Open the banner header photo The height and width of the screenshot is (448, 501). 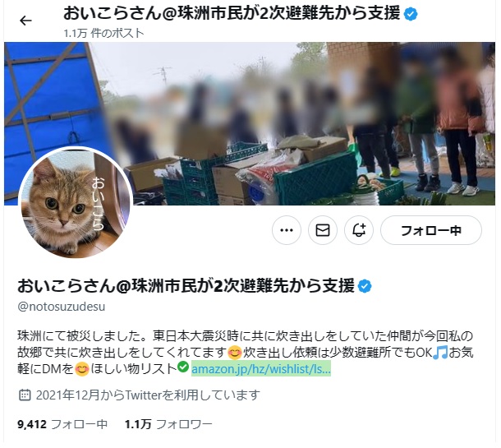pos(249,123)
